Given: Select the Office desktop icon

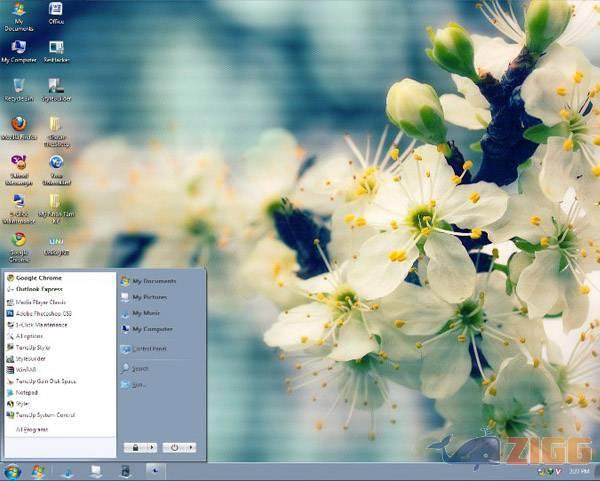Looking at the screenshot, I should tap(56, 12).
